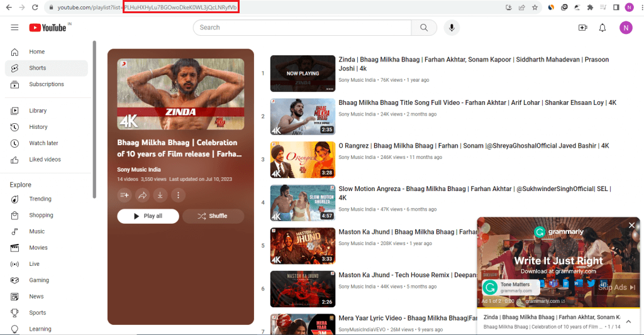644x335 pixels.
Task: Open Sports under Explore
Action: 47,313
